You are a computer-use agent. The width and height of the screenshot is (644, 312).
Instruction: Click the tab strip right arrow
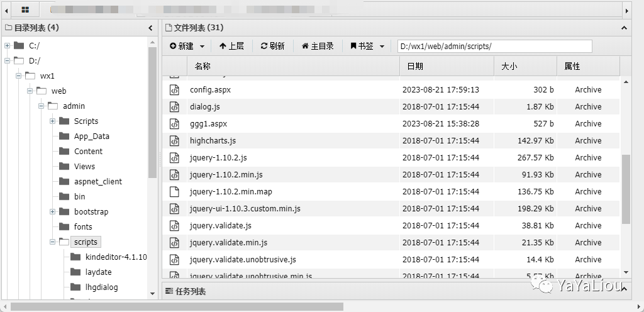click(627, 10)
